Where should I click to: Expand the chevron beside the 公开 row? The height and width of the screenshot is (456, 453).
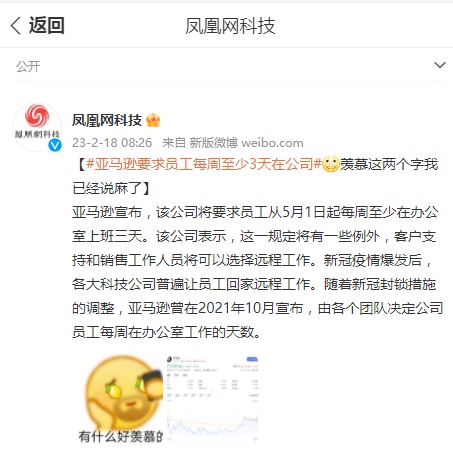coord(440,65)
